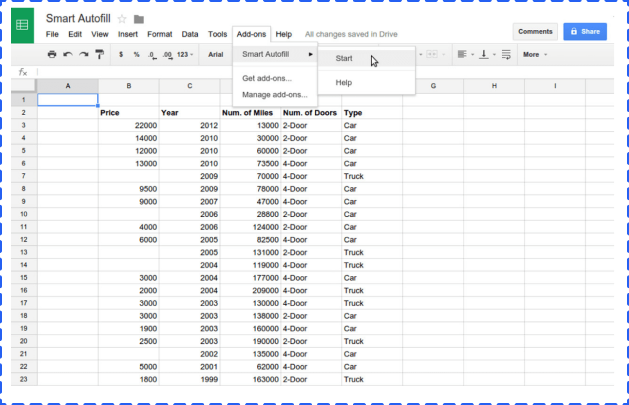
Task: Open the Arial font family dropdown
Action: click(x=216, y=54)
